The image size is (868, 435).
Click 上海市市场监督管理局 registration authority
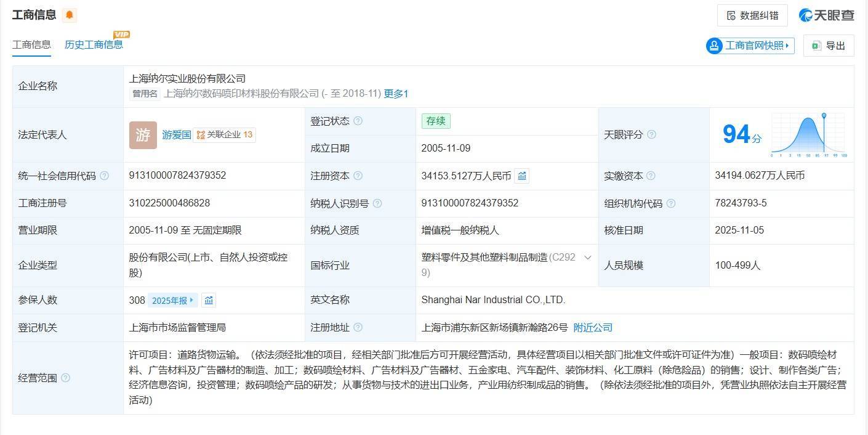click(x=177, y=328)
